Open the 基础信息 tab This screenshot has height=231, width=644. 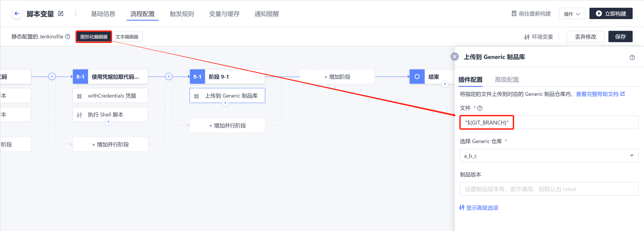click(x=103, y=14)
